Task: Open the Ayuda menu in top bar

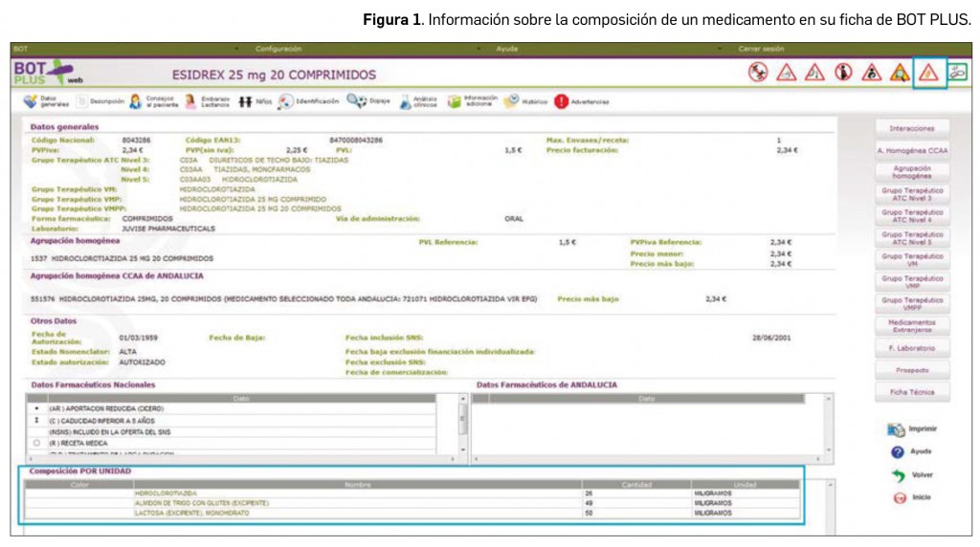Action: pyautogui.click(x=506, y=48)
